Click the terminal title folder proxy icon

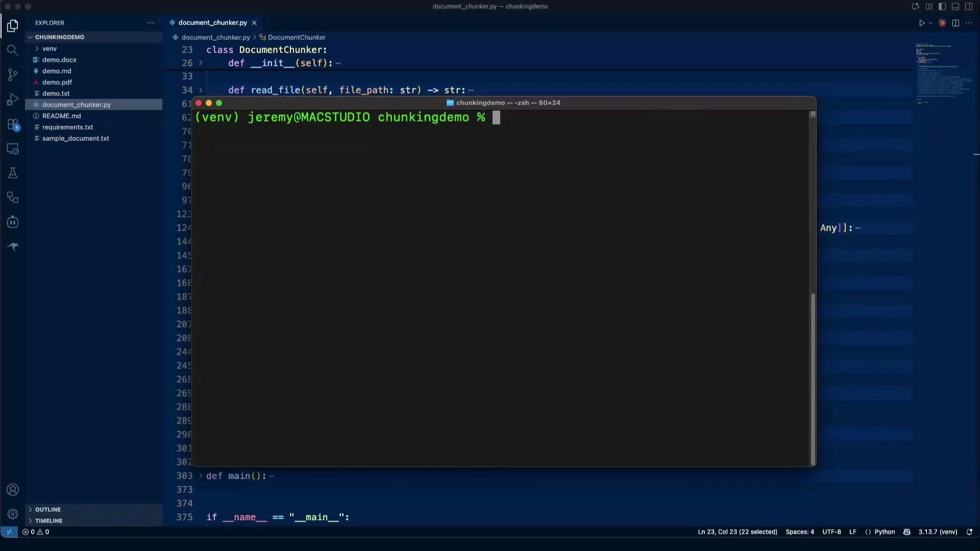[450, 103]
